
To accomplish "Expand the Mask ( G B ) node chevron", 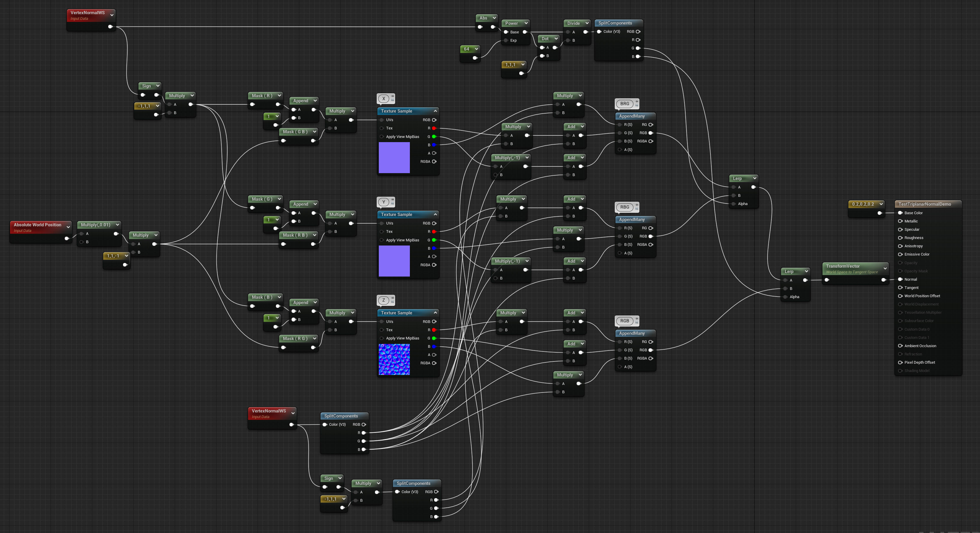I will tap(315, 131).
